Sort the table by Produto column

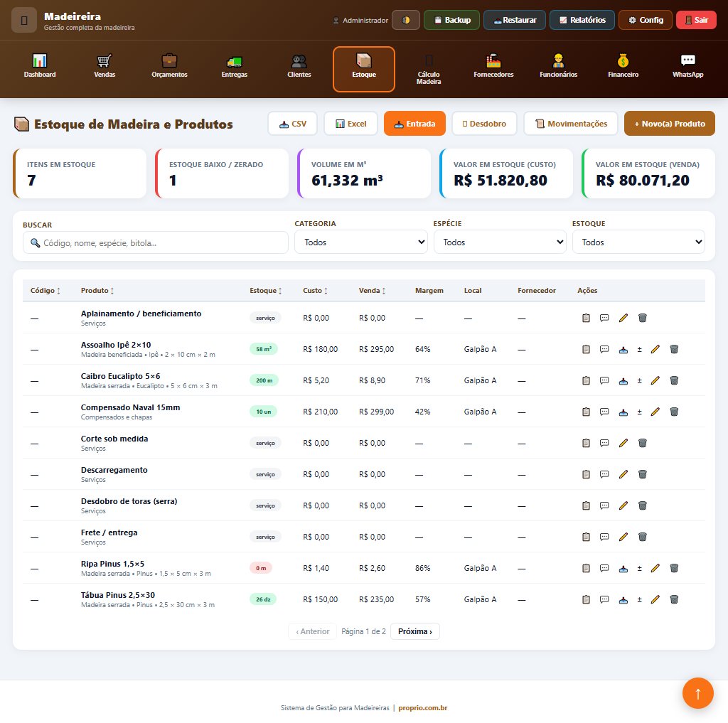[x=97, y=291]
